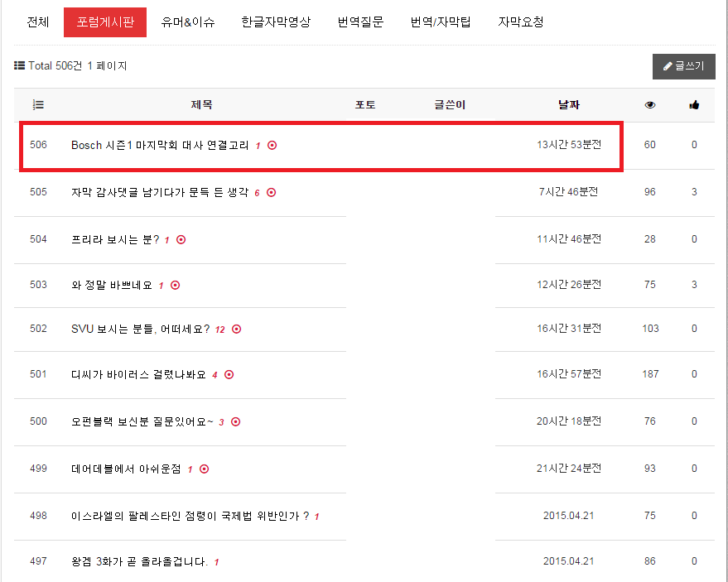Click post number 497
728x582 pixels.
click(x=39, y=561)
